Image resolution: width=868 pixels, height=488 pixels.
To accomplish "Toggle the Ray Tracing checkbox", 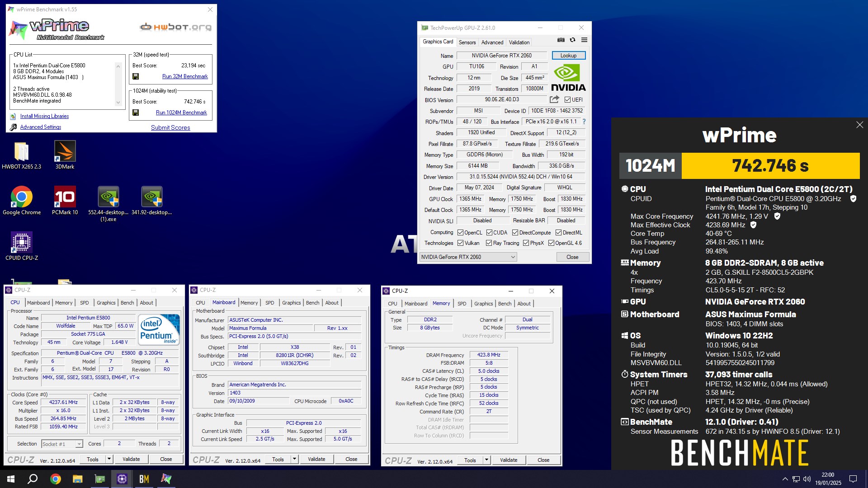I will [489, 243].
